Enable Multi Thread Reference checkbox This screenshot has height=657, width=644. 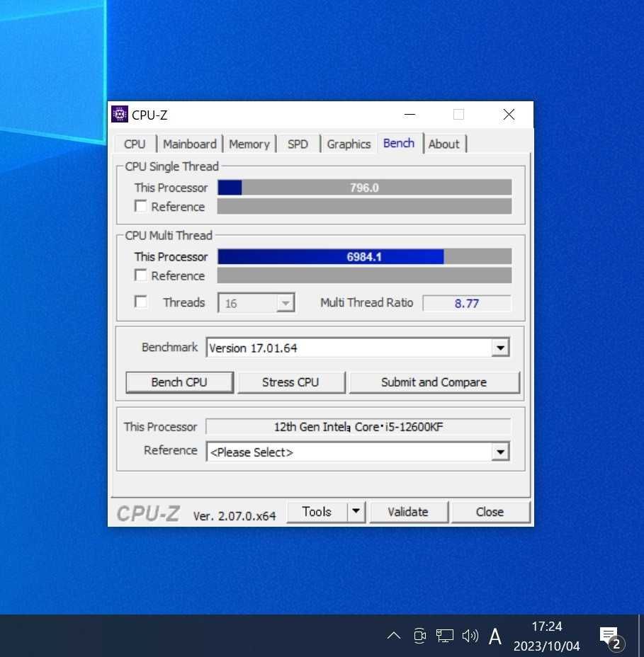(x=141, y=275)
